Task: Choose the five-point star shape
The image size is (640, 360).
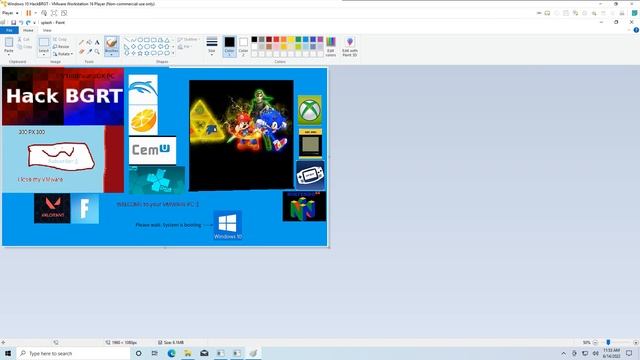Action: click(140, 53)
